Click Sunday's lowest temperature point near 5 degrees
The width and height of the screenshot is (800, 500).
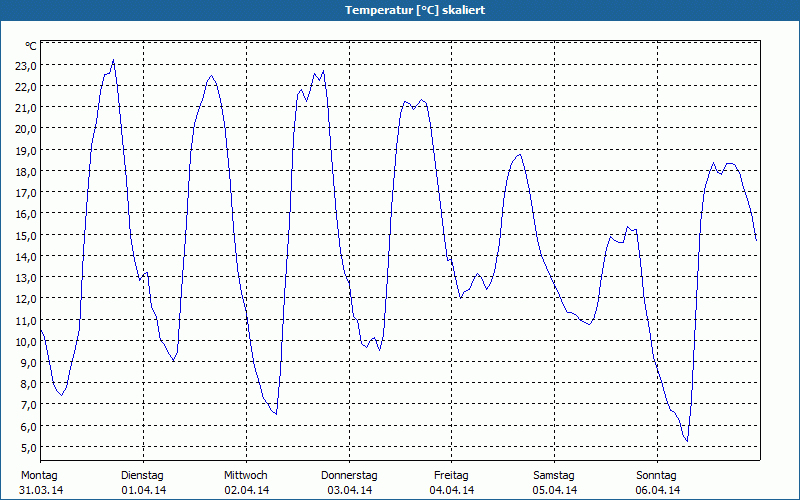pyautogui.click(x=687, y=441)
